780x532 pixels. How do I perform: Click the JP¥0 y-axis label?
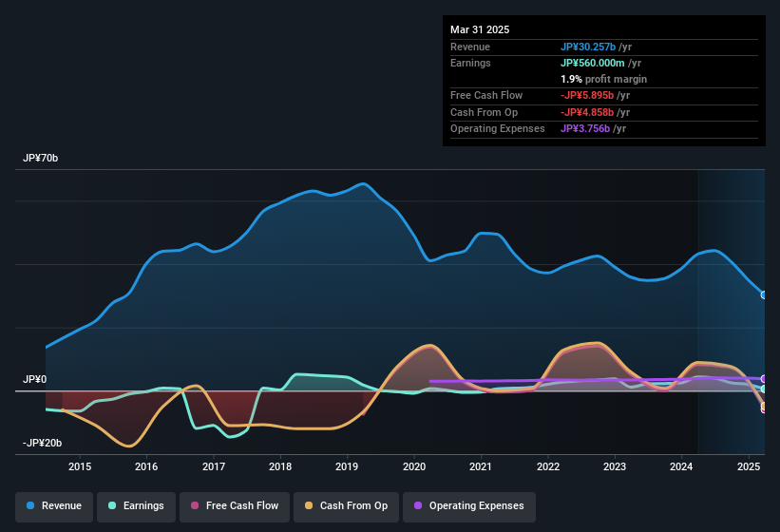click(x=34, y=379)
